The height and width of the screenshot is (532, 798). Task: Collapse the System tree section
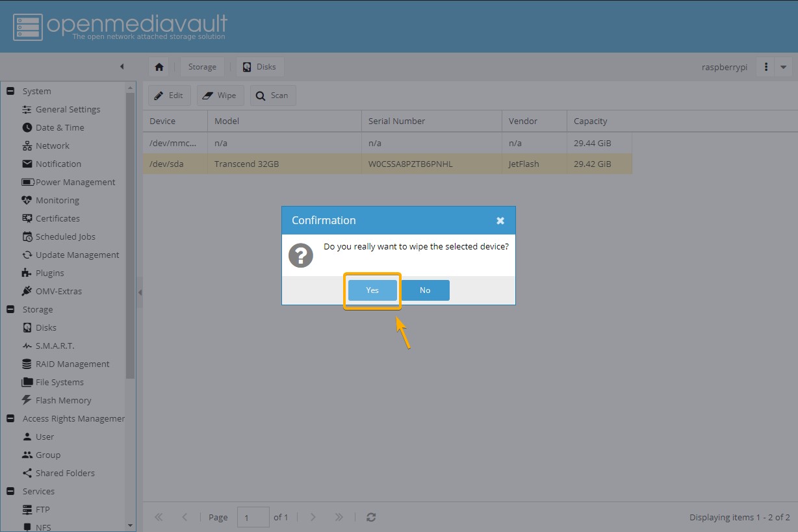10,92
